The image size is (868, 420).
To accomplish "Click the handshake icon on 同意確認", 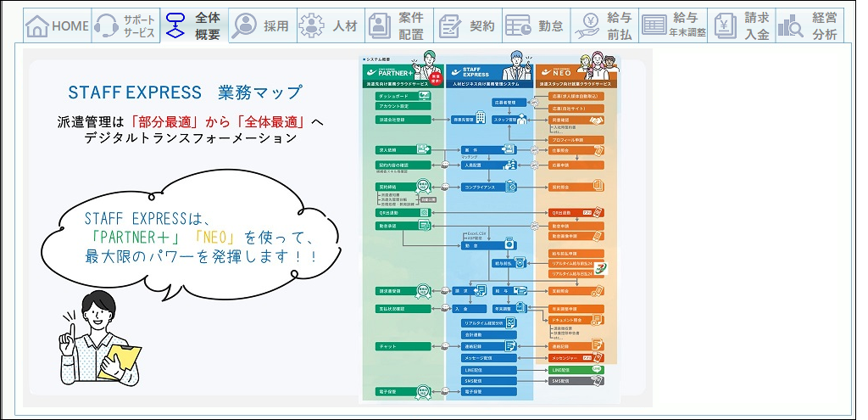I will click(597, 120).
